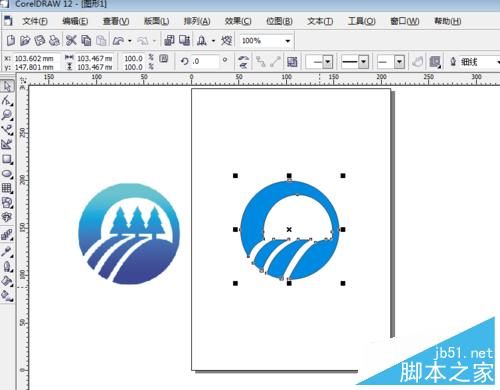Image resolution: width=500 pixels, height=390 pixels.
Task: Click the Open file toolbar icon
Action: pos(25,41)
